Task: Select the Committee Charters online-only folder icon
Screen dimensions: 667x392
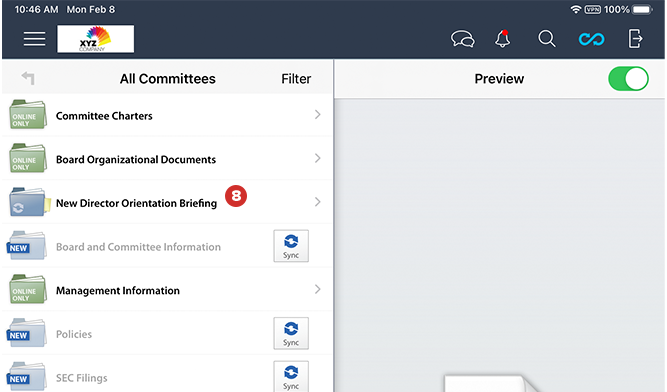Action: click(27, 115)
